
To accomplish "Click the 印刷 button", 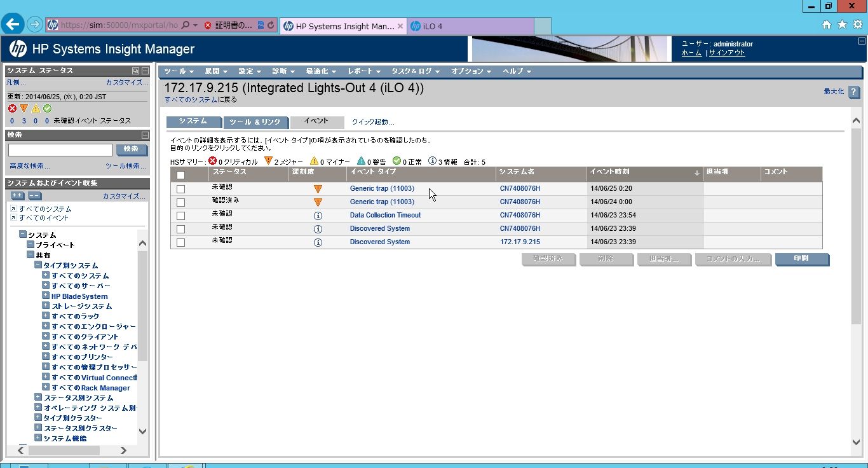I will (802, 259).
